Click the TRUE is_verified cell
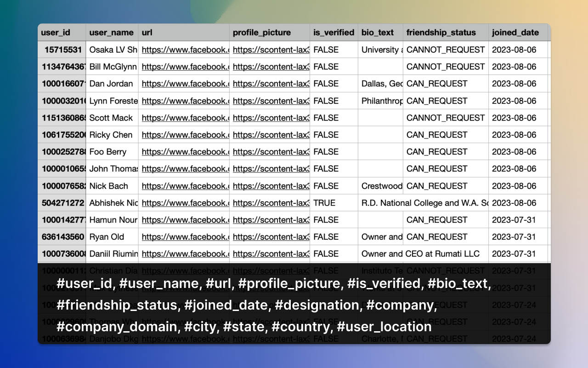Image resolution: width=588 pixels, height=368 pixels. click(334, 203)
